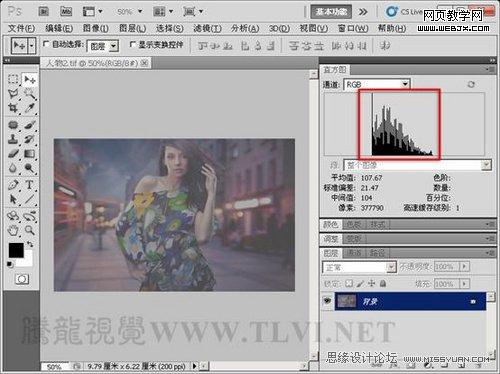This screenshot has width=500, height=374.
Task: Select the Lasso tool
Action: coord(13,94)
